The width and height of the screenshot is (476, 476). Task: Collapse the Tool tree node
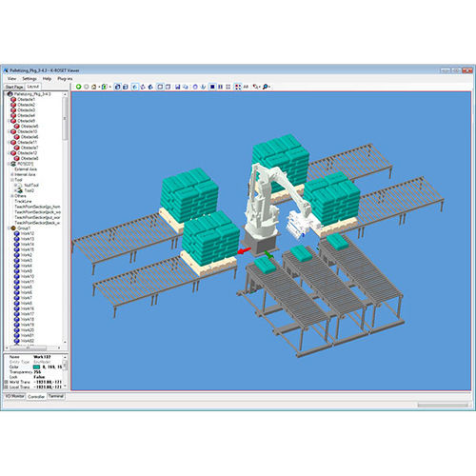coord(12,180)
